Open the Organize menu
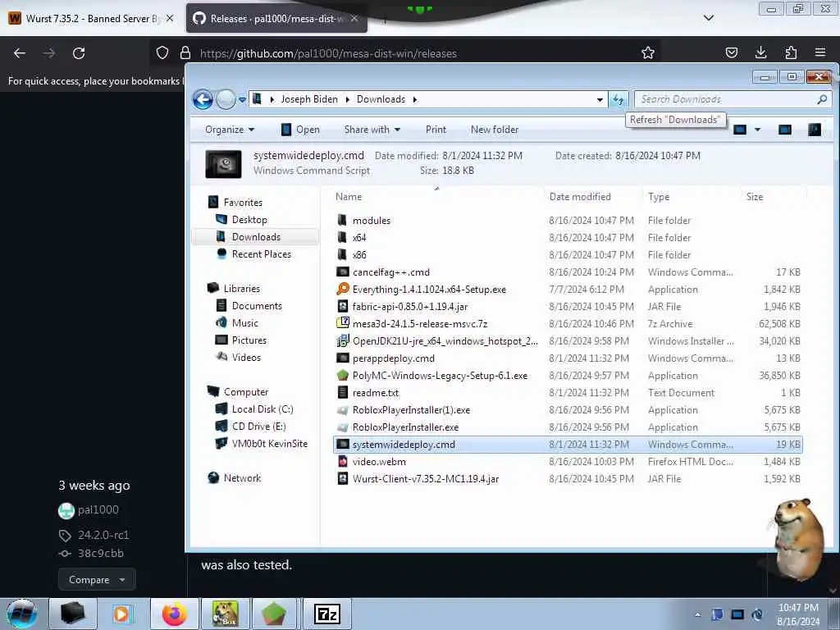The width and height of the screenshot is (840, 630). pyautogui.click(x=230, y=130)
